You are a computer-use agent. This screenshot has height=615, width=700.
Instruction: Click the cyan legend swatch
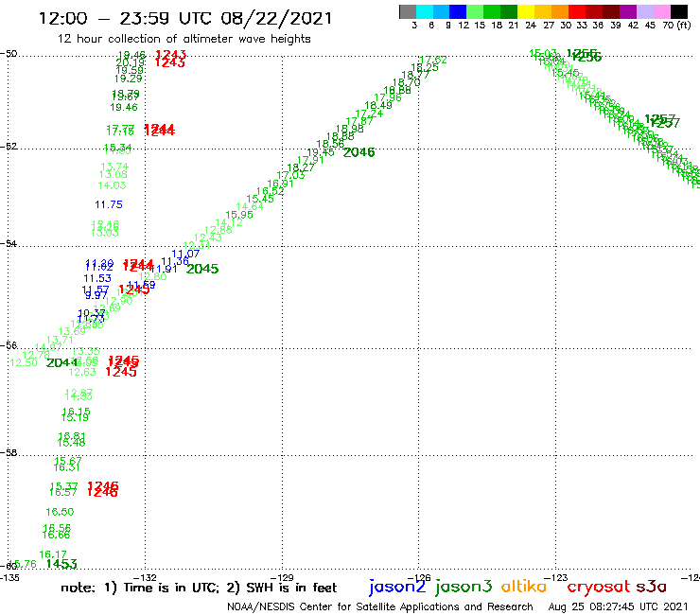point(425,11)
